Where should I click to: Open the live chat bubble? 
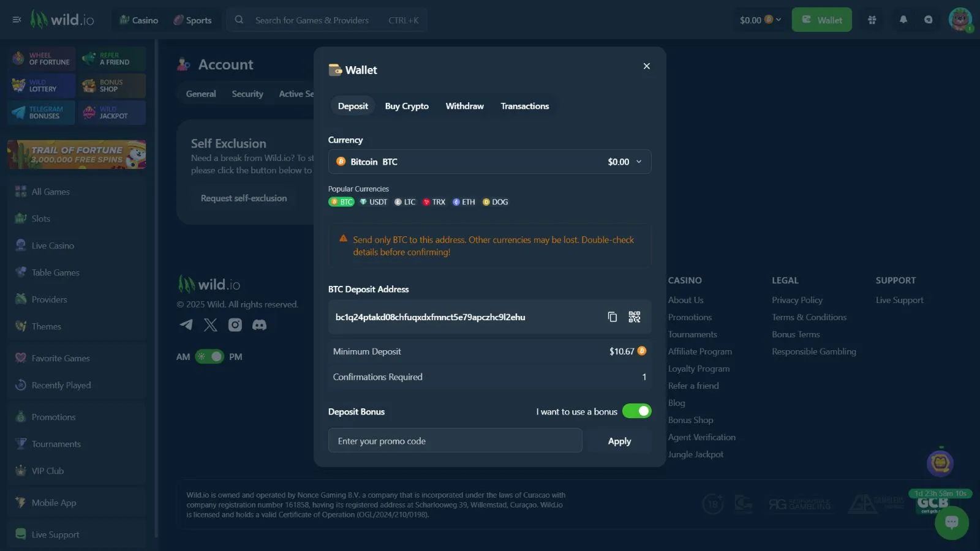tap(951, 522)
